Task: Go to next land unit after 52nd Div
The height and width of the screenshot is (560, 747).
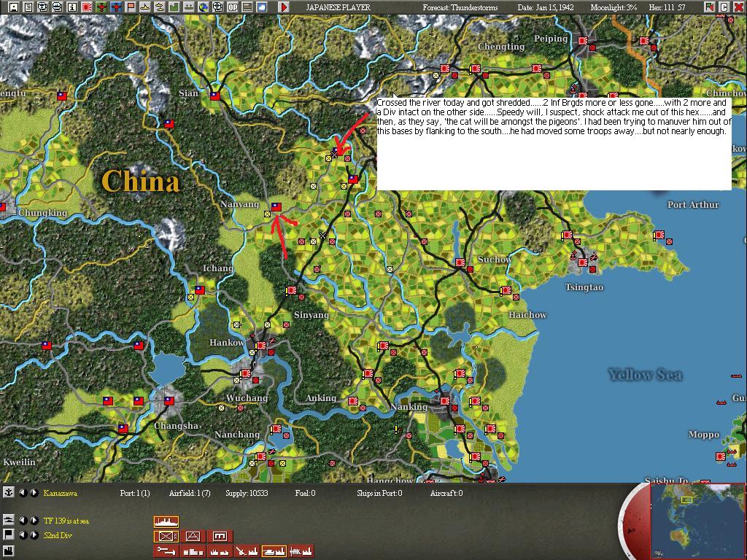Action: (34, 534)
